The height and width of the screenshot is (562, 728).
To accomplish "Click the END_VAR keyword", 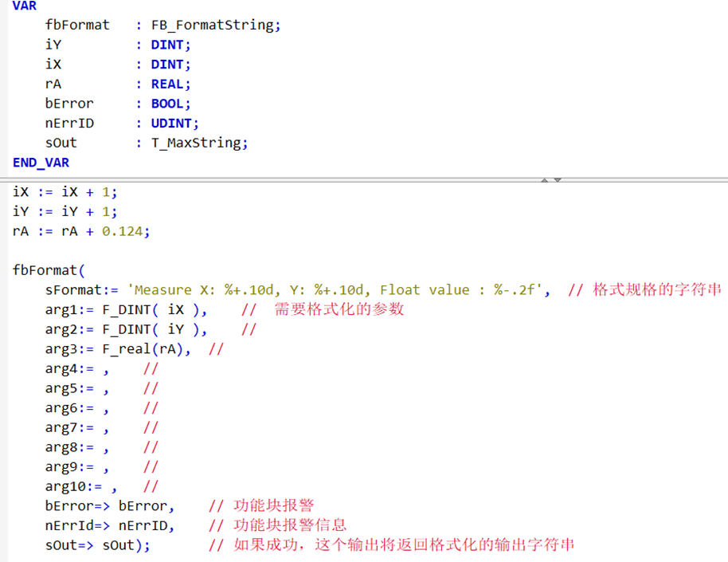I will 41,163.
